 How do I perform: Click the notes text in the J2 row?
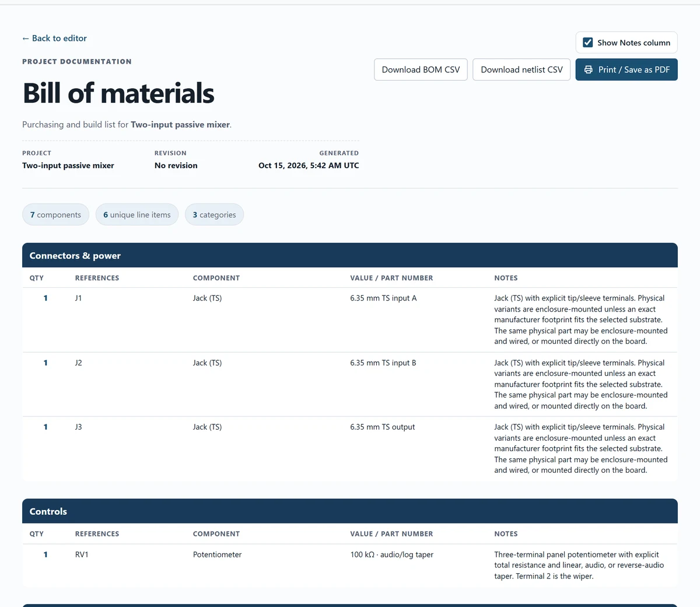pos(581,385)
